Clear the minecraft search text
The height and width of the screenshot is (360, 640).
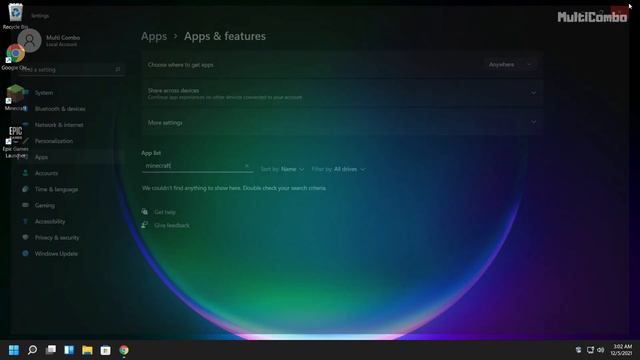point(247,166)
